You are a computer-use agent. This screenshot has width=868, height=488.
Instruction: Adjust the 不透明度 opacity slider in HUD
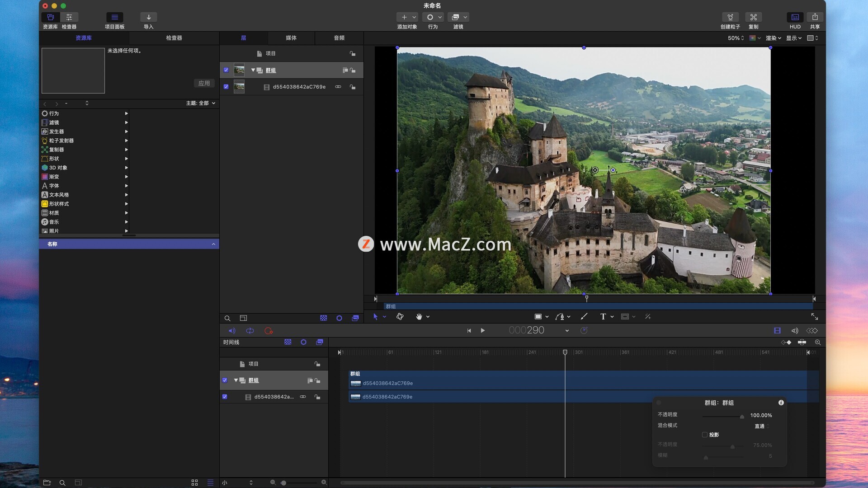741,416
